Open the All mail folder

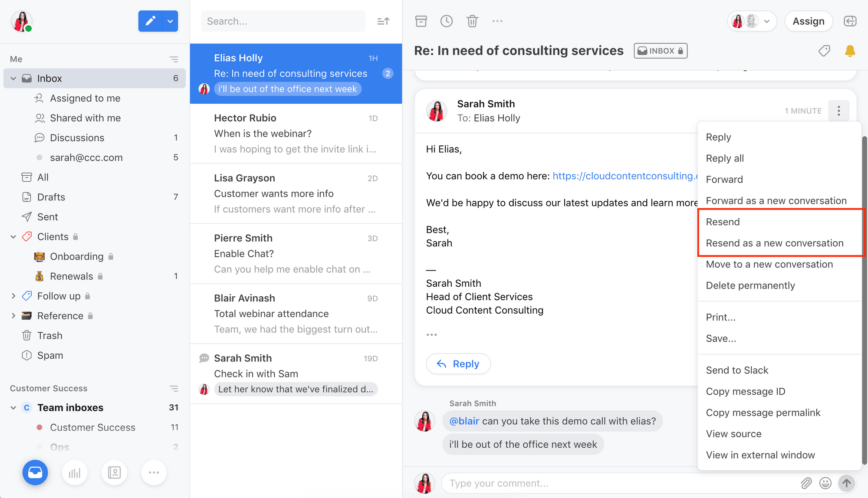coord(95,177)
